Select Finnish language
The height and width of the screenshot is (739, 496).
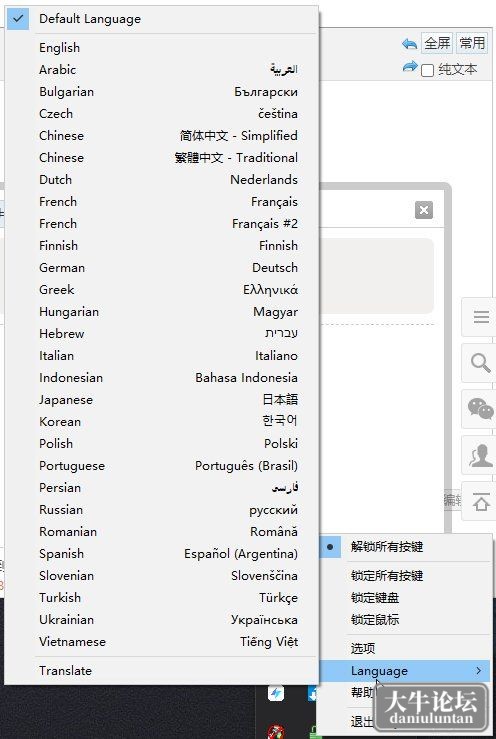pyautogui.click(x=162, y=246)
